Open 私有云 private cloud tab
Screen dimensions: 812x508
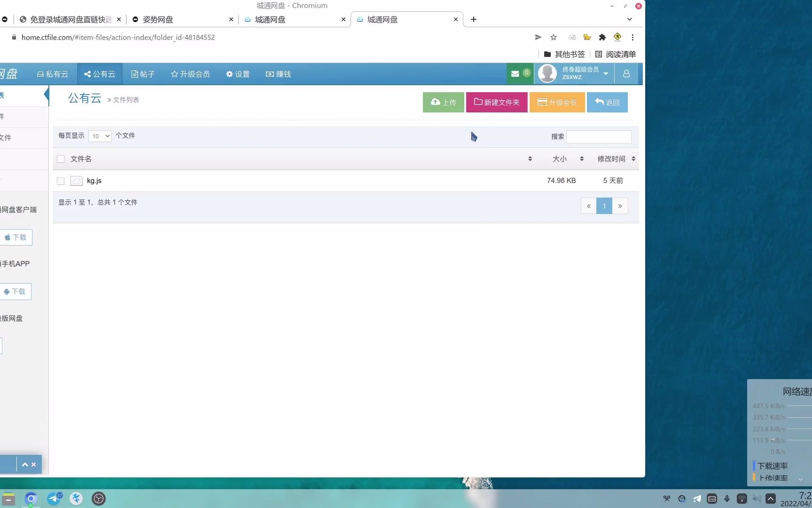pos(53,74)
